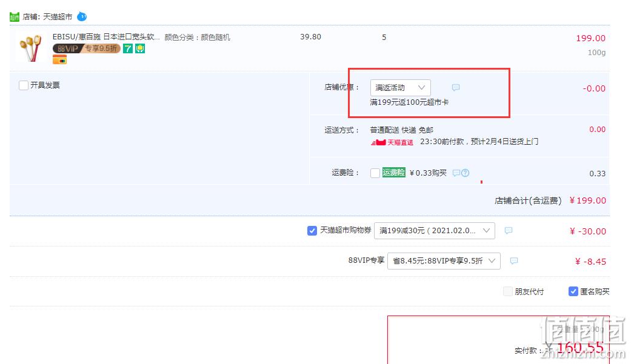Click the 天猫直送 delivery logo
The width and height of the screenshot is (631, 364).
tap(392, 142)
